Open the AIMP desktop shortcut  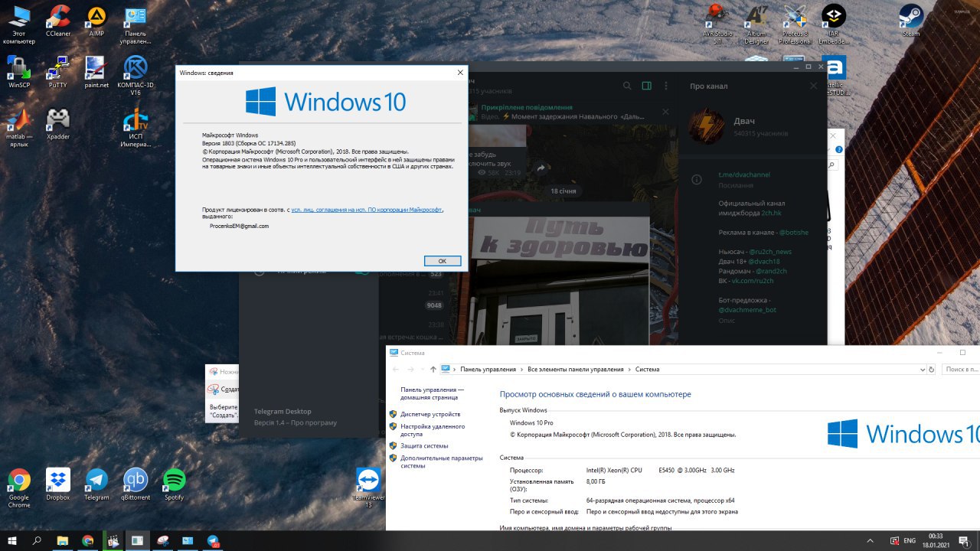(96, 21)
